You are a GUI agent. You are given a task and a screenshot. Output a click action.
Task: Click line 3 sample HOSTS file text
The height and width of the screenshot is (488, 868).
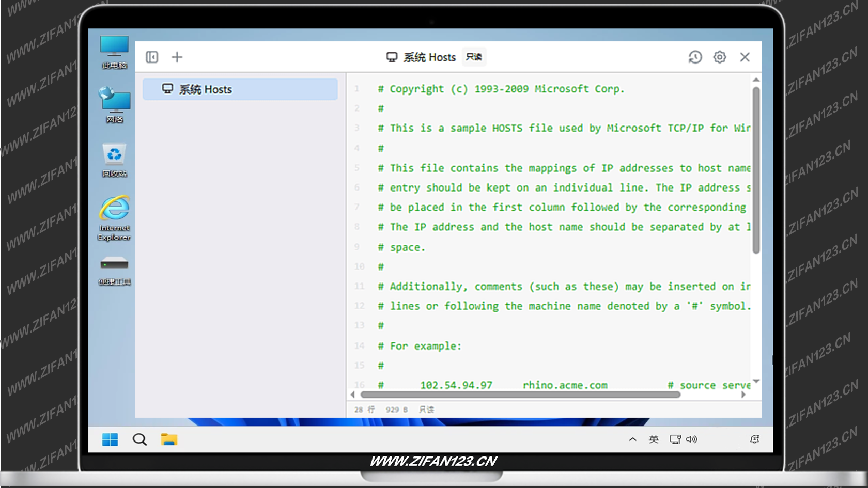pyautogui.click(x=564, y=128)
